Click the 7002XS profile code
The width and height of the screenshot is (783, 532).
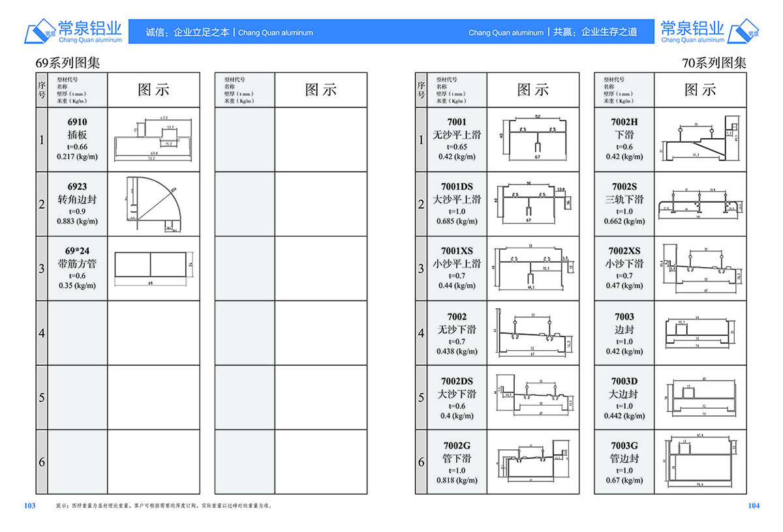pos(624,251)
